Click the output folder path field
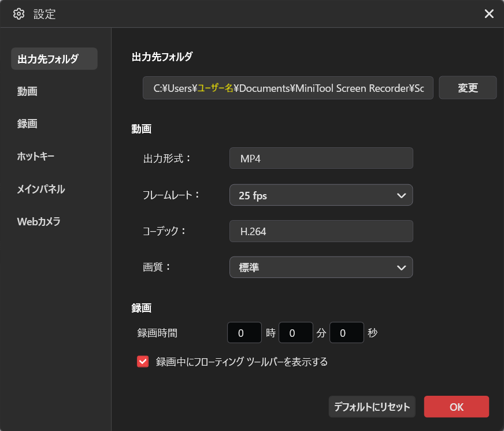 point(287,87)
